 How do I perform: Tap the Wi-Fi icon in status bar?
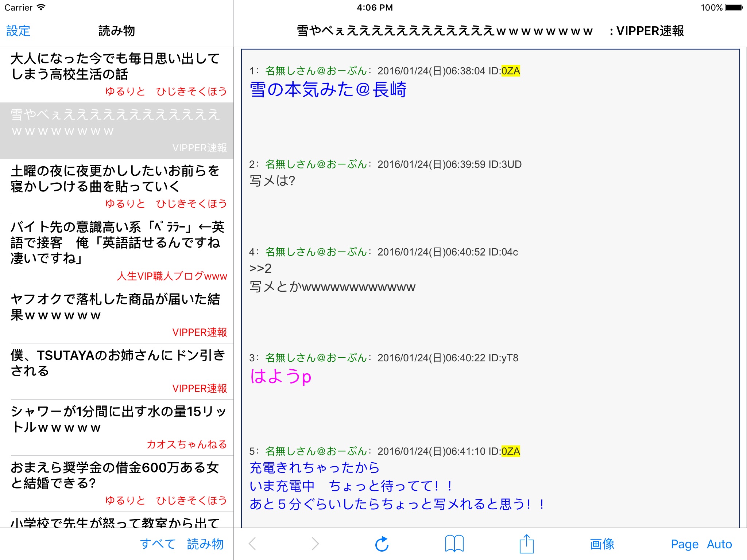41,8
